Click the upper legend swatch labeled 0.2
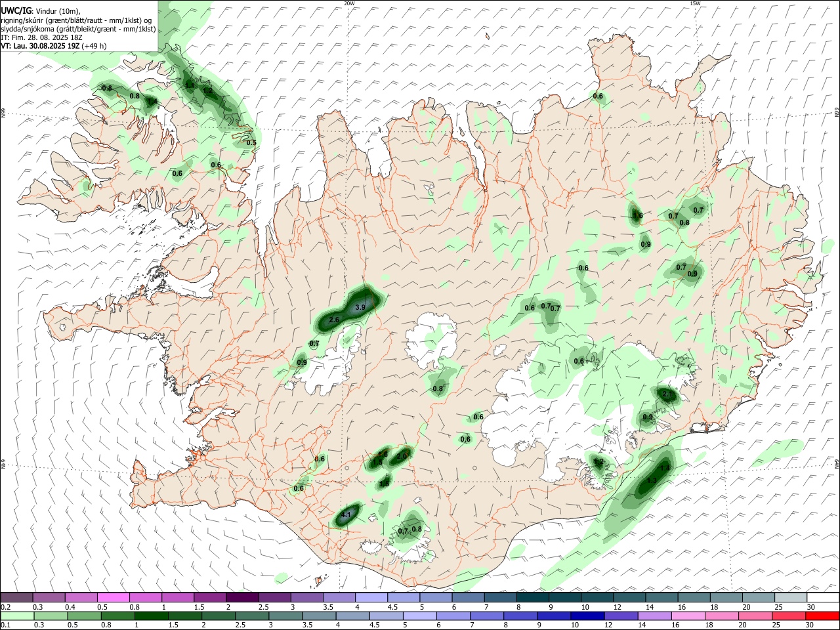 (x=16, y=597)
